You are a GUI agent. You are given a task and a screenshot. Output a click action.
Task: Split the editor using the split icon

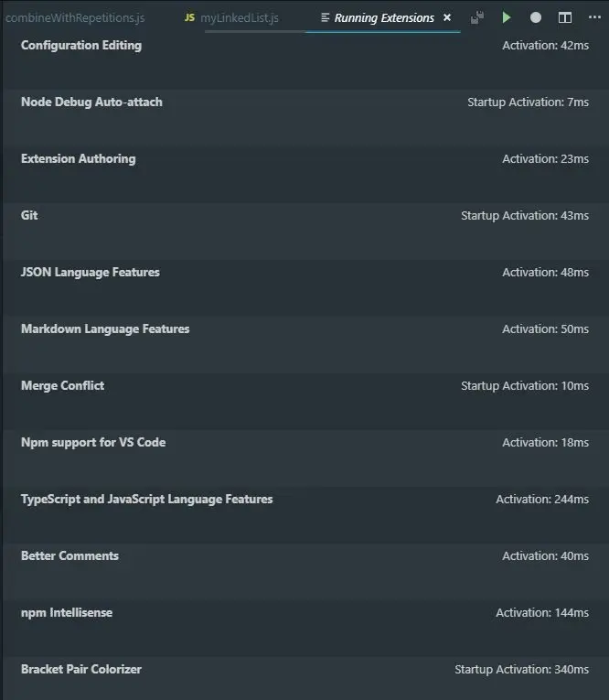(x=565, y=17)
